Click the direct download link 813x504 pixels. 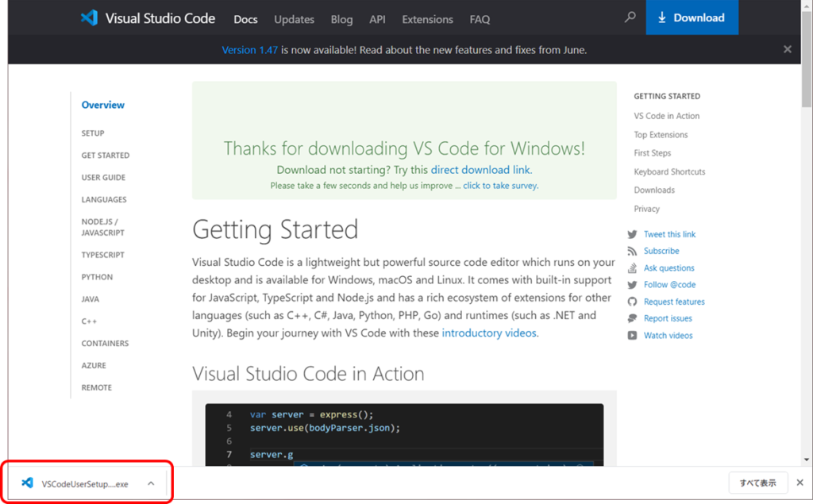coord(480,170)
